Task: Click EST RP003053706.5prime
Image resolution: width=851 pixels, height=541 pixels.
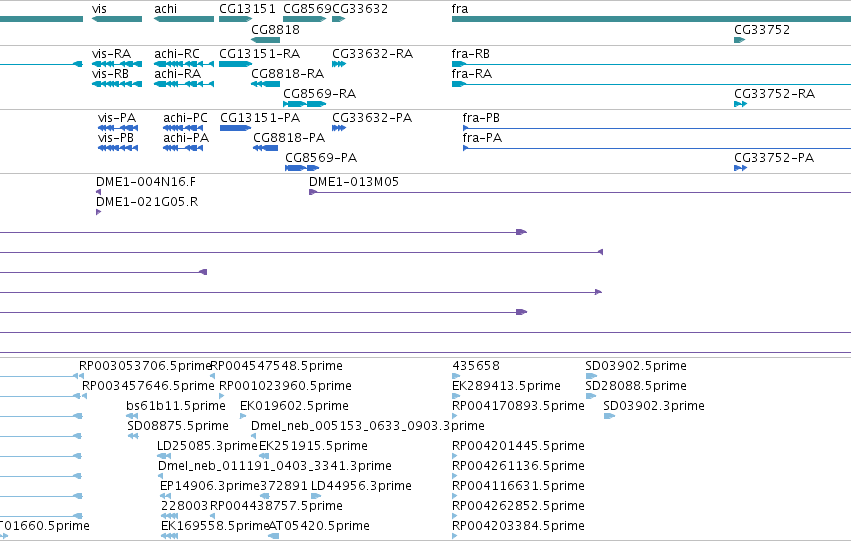Action: pos(80,376)
